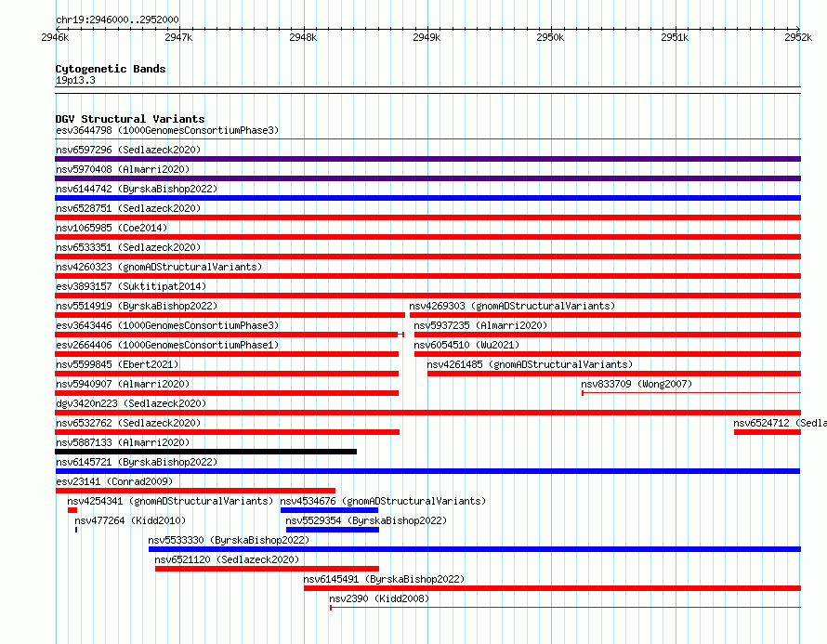Open nsv5887133 (Almarri2020) variant
Viewport: 827px width, 644px height.
(123, 442)
